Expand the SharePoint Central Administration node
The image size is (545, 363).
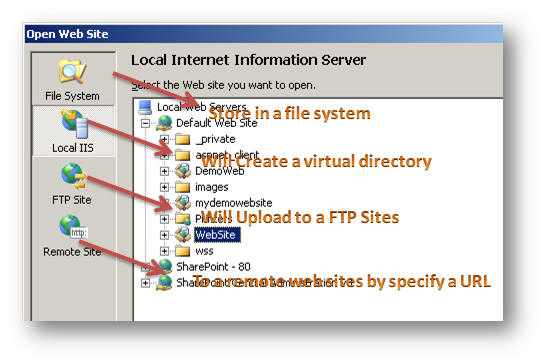[x=145, y=283]
